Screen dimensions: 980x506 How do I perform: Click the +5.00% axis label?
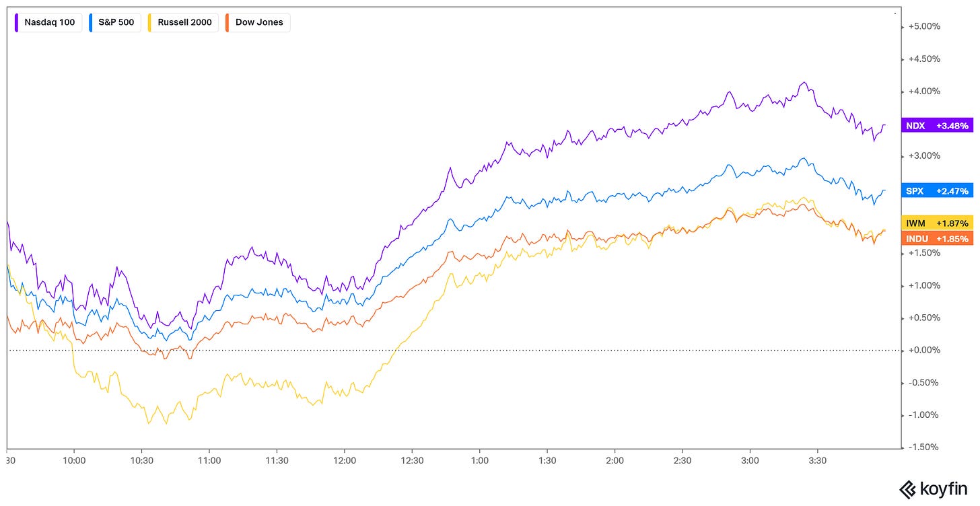[923, 26]
